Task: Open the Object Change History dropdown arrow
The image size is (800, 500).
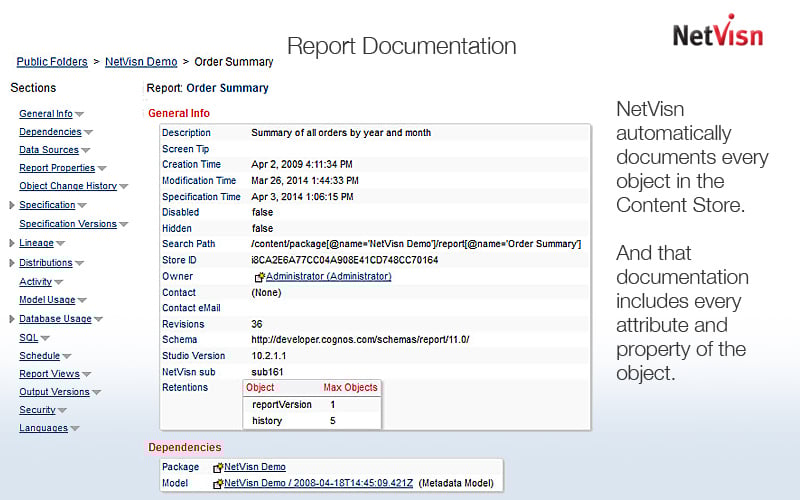Action: [x=124, y=187]
